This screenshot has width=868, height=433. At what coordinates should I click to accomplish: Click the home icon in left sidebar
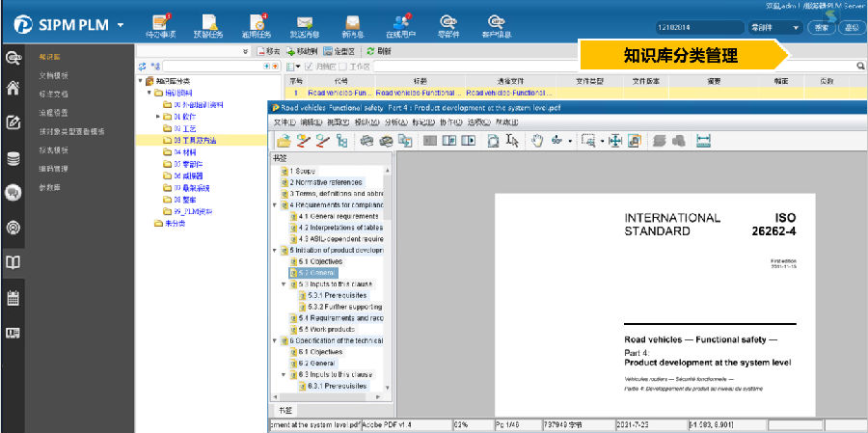13,88
